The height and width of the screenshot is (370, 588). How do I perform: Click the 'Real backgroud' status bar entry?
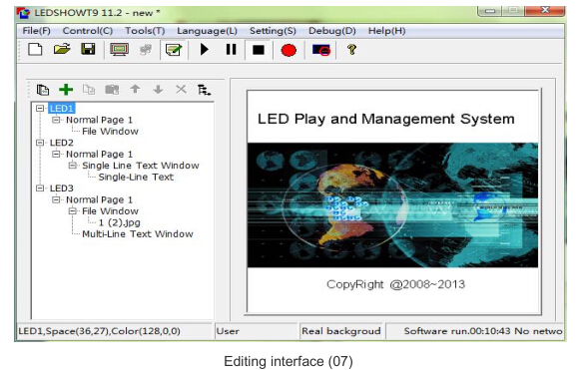tap(340, 331)
